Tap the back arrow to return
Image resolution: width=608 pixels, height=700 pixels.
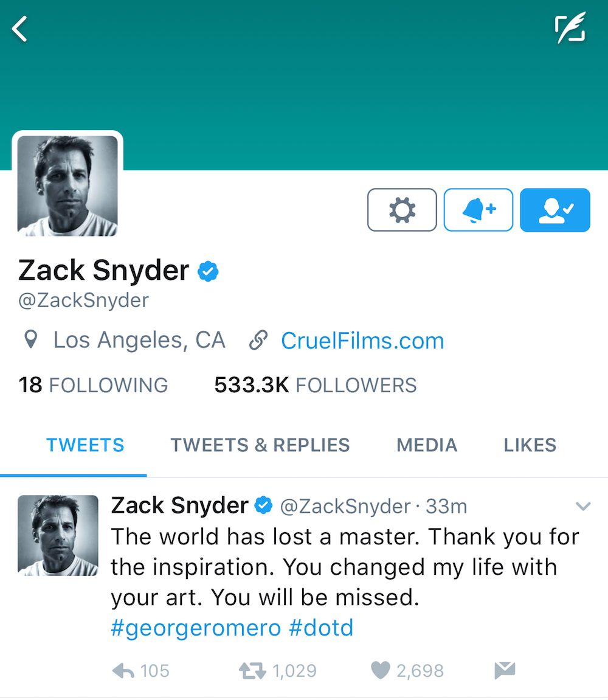click(20, 29)
